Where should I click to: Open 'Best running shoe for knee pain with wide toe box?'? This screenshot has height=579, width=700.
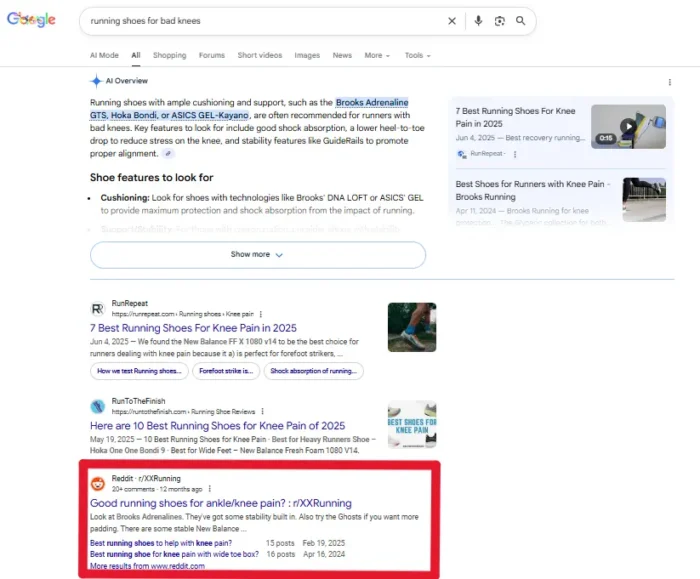[174, 554]
